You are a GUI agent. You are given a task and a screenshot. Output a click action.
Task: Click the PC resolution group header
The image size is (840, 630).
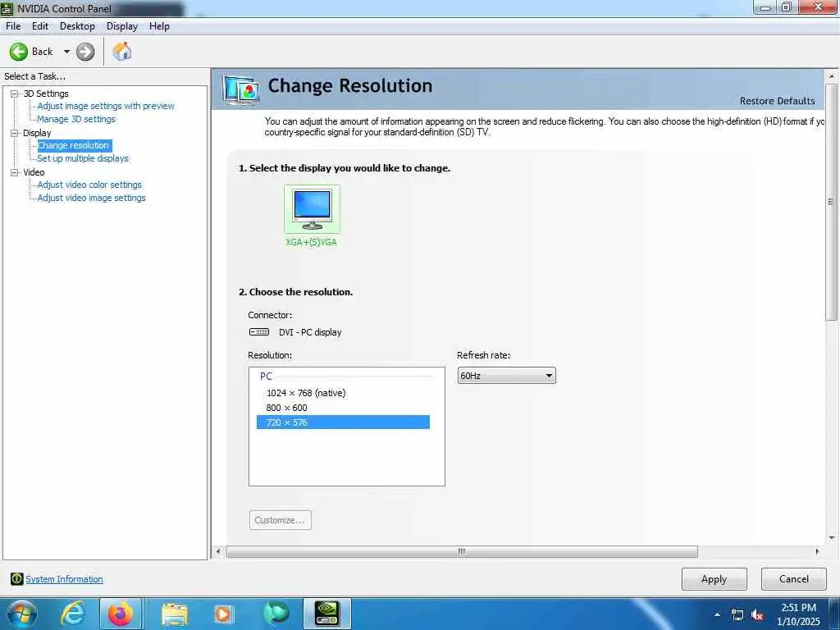[x=267, y=377]
